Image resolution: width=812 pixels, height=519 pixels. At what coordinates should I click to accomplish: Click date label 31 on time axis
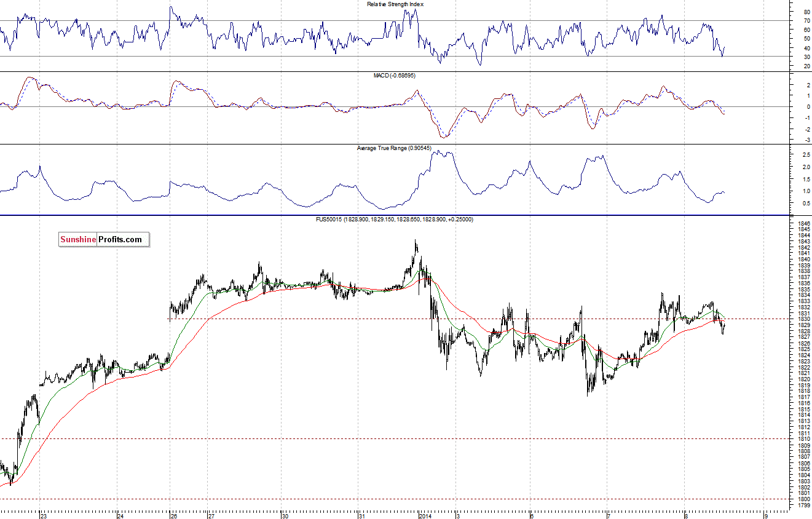pos(362,516)
